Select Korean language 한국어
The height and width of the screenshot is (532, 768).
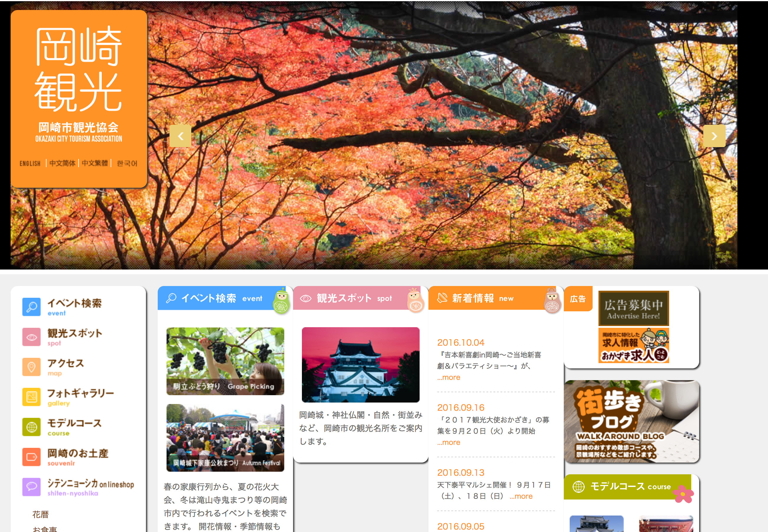[x=127, y=163]
